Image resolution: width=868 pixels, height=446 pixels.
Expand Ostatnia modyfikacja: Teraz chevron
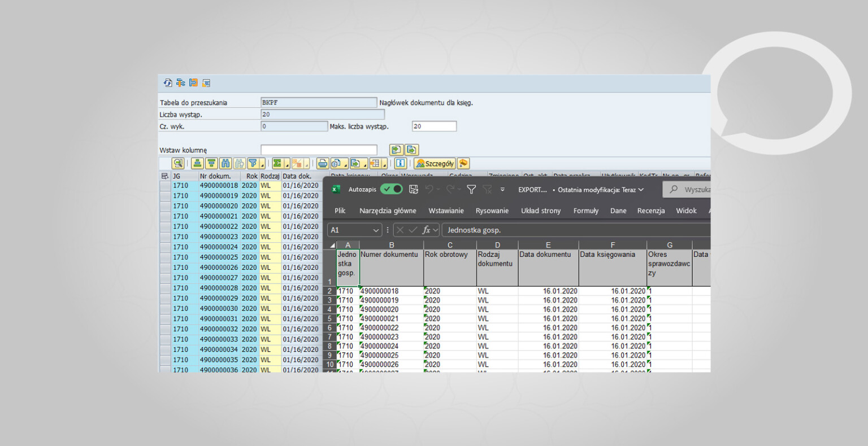(641, 190)
